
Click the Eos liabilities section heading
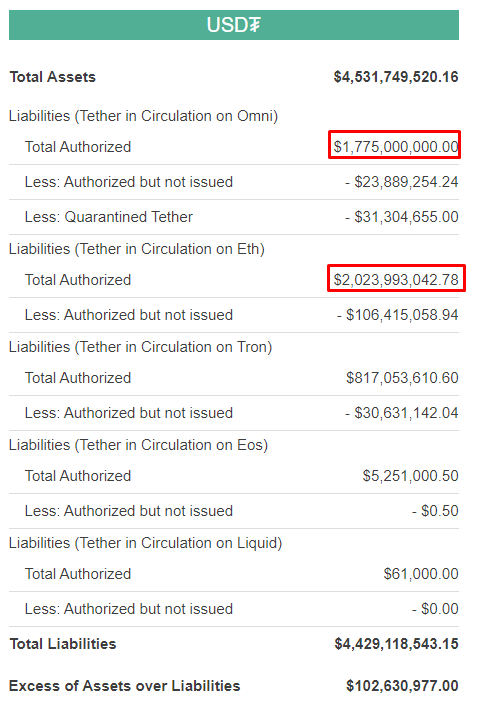(138, 445)
